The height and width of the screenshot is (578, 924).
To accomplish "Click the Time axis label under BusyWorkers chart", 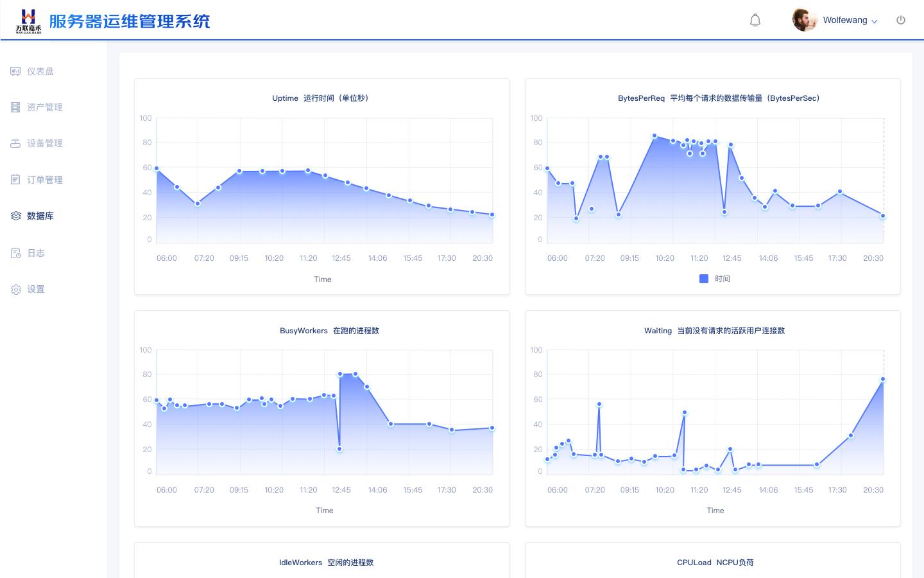I will 325,511.
